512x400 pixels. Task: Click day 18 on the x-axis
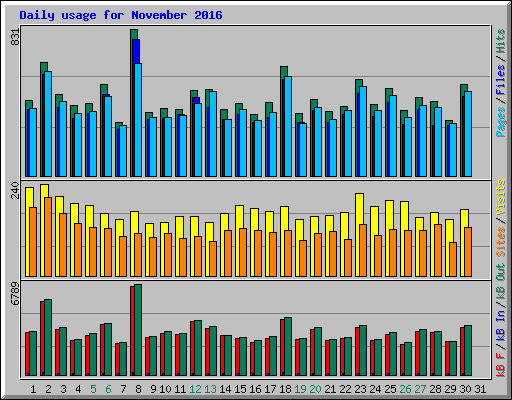click(285, 389)
